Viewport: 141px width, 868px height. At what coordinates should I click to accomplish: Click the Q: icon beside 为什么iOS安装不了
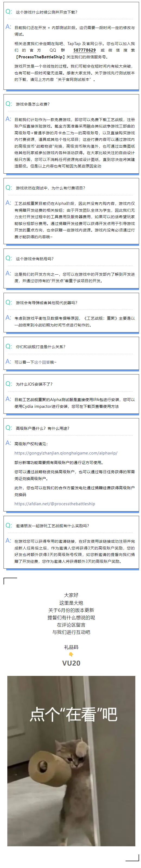click(x=9, y=384)
